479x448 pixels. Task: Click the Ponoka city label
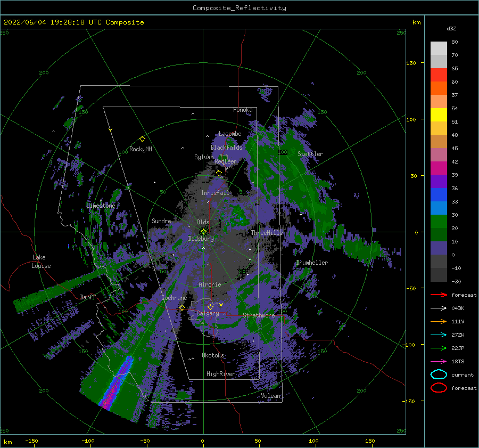(243, 110)
